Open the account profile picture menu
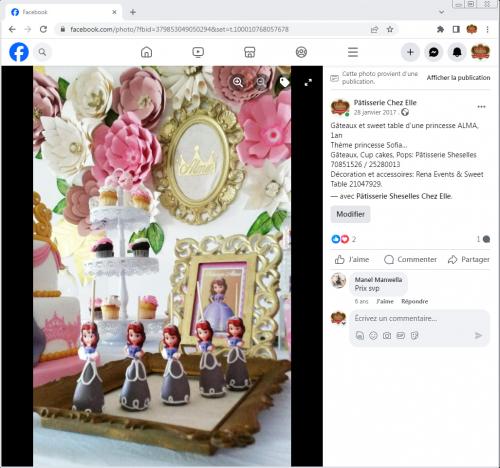 (x=480, y=52)
